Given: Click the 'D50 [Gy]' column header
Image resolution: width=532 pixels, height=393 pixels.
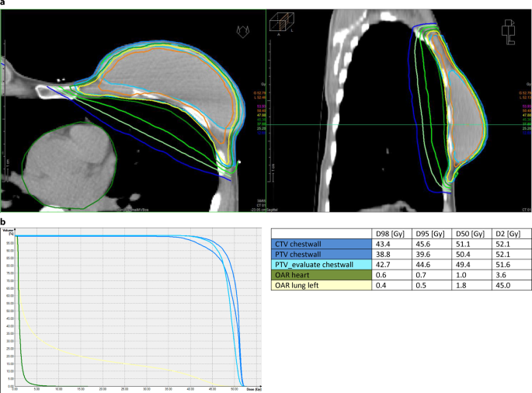Looking at the screenshot, I should [470, 234].
